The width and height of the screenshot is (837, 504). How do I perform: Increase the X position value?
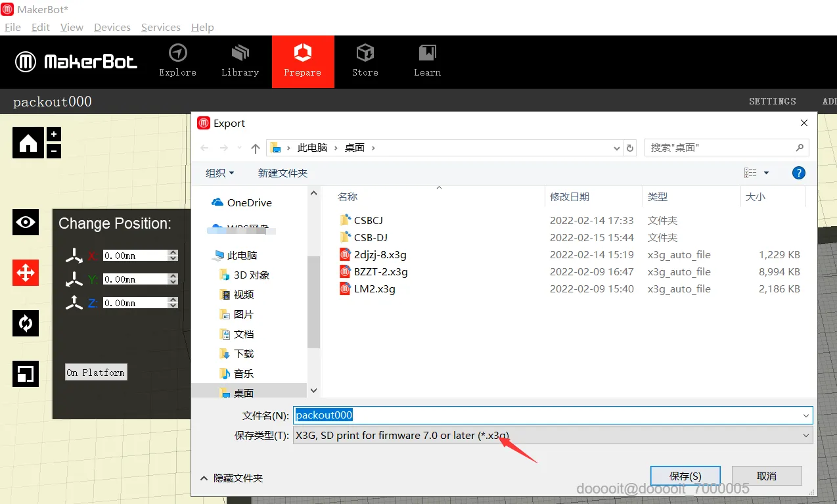173,253
